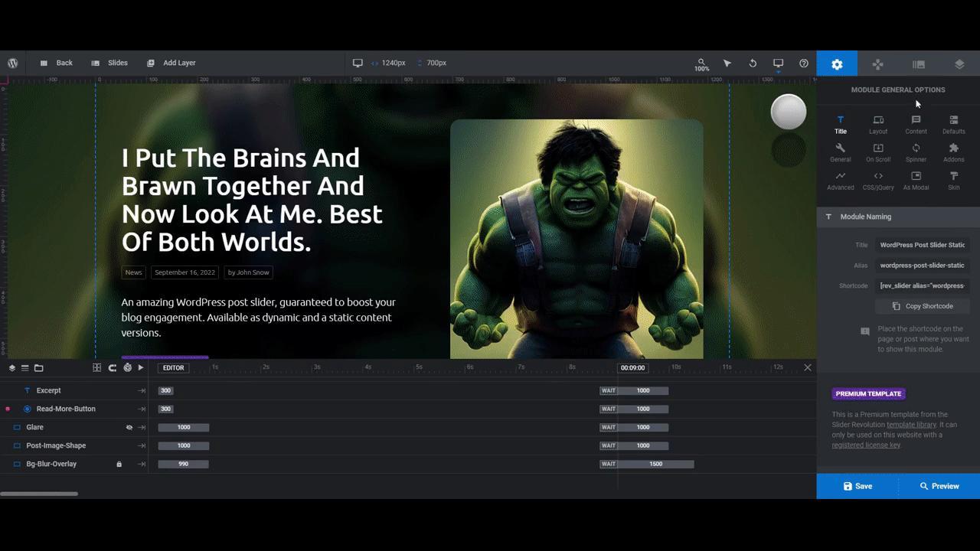
Task: Switch to Slide Options tab
Action: [919, 64]
